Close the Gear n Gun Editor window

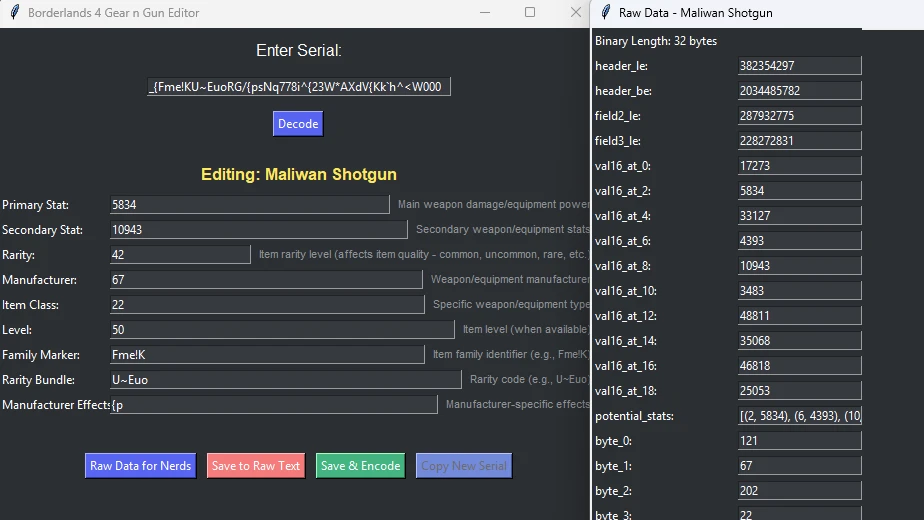coord(576,12)
